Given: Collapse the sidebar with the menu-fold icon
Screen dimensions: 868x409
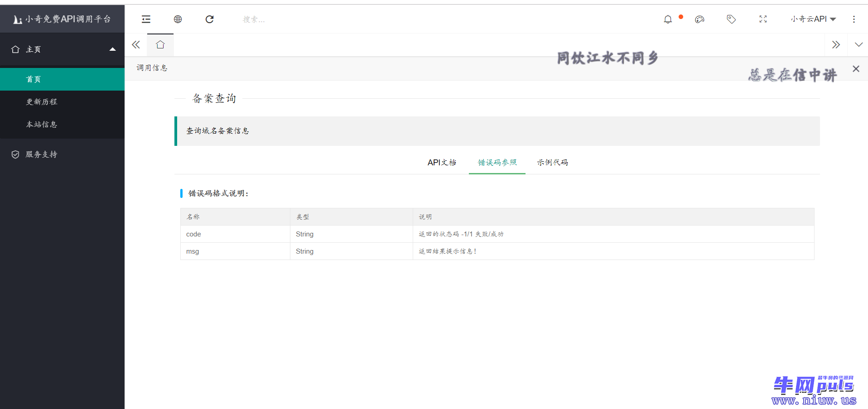Looking at the screenshot, I should [146, 19].
